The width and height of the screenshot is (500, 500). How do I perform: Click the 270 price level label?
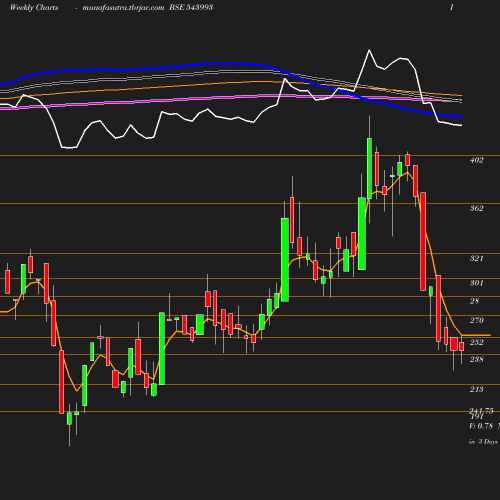tap(476, 320)
